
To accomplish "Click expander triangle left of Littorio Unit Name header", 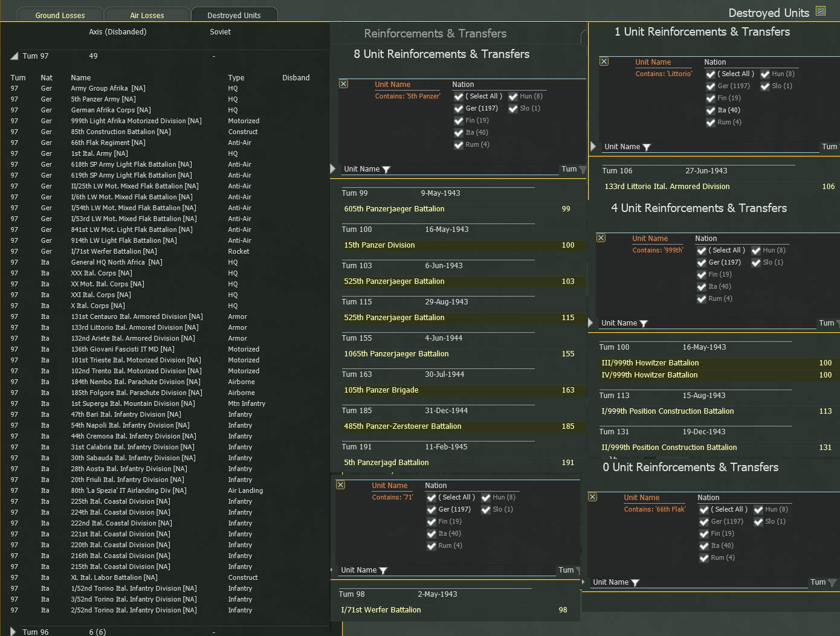I will (593, 146).
